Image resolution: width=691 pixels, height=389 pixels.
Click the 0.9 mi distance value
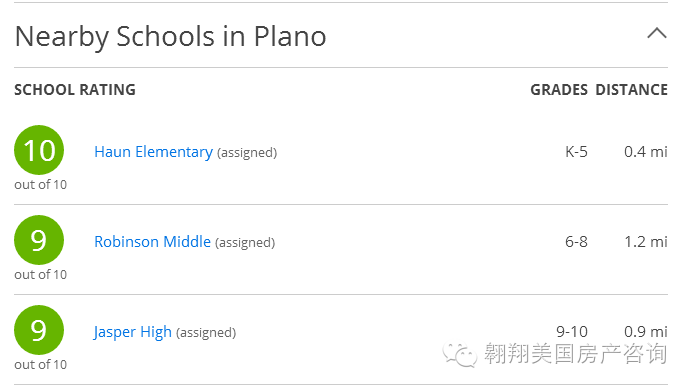pyautogui.click(x=646, y=332)
